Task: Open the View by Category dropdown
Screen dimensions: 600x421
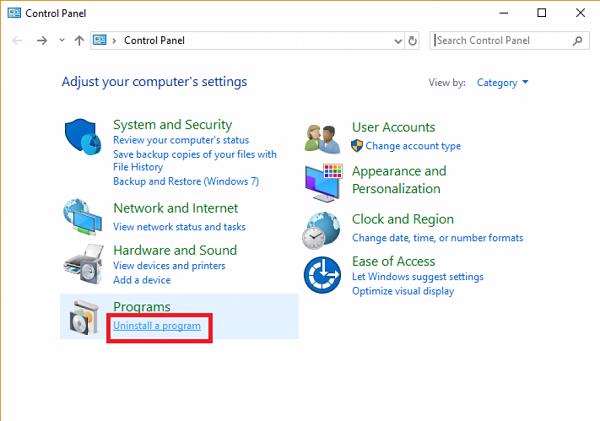Action: point(503,82)
